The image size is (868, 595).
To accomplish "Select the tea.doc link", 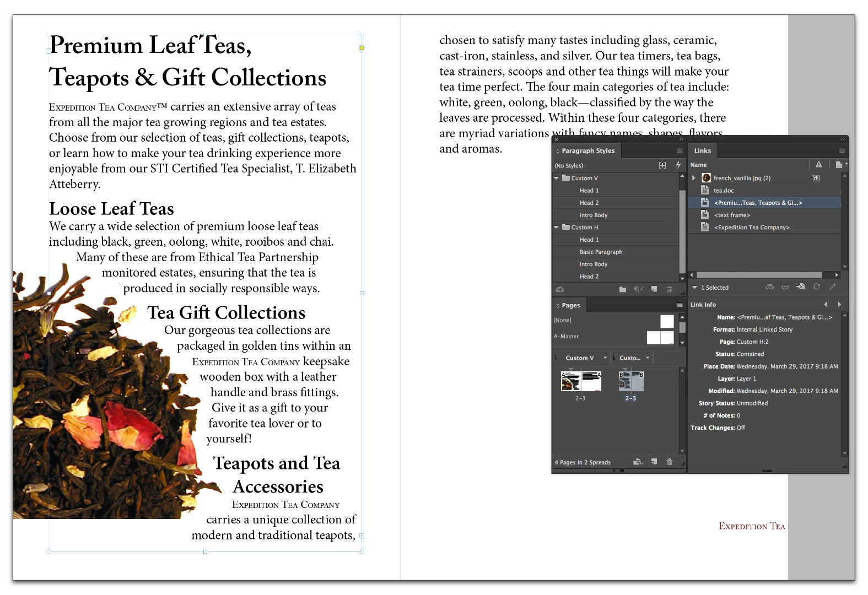I will (765, 191).
